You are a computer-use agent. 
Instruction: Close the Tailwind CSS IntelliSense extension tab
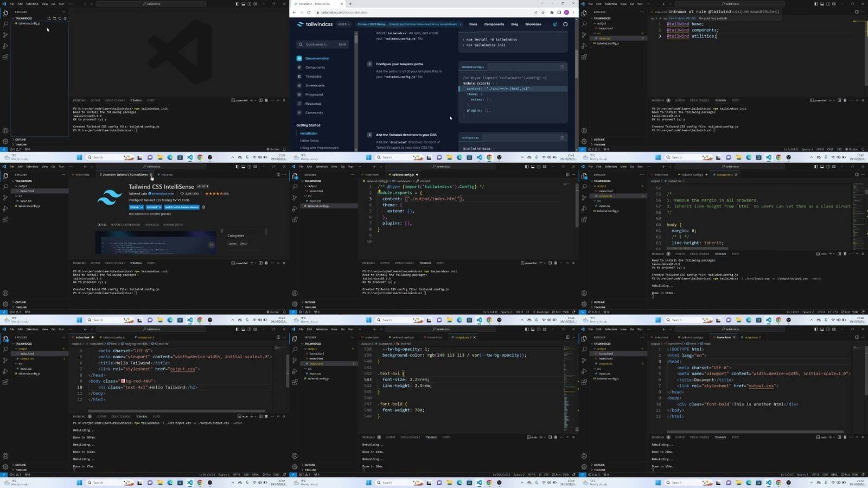(x=151, y=174)
